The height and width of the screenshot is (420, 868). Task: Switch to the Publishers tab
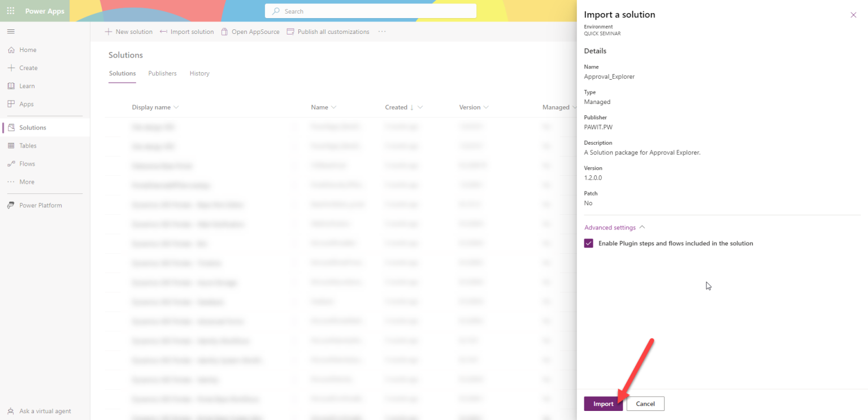(x=162, y=73)
